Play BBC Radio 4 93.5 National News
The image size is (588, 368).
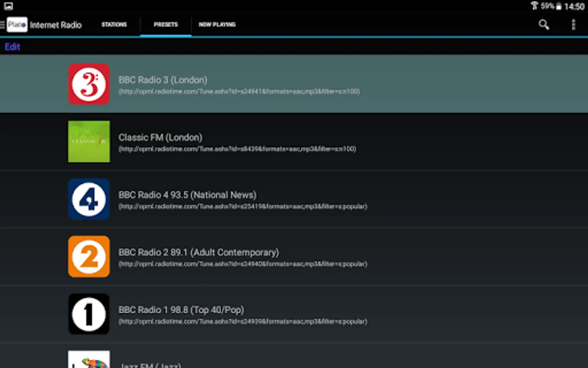294,199
